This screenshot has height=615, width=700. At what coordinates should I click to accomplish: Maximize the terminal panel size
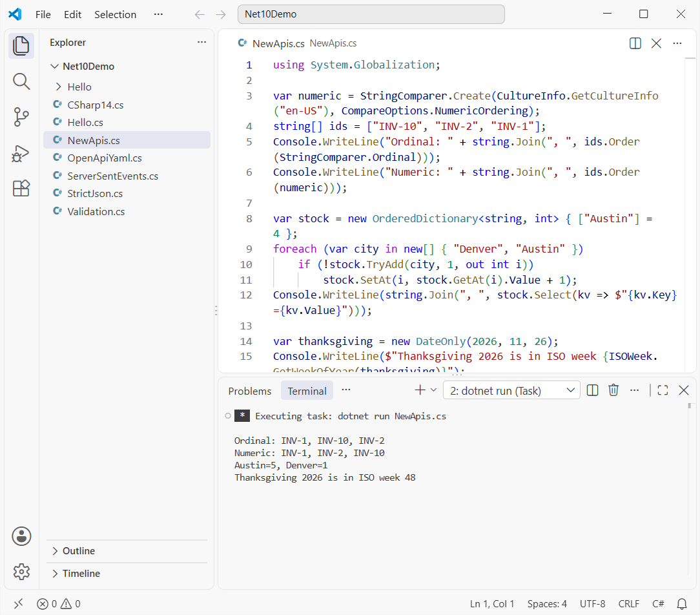[x=663, y=390]
